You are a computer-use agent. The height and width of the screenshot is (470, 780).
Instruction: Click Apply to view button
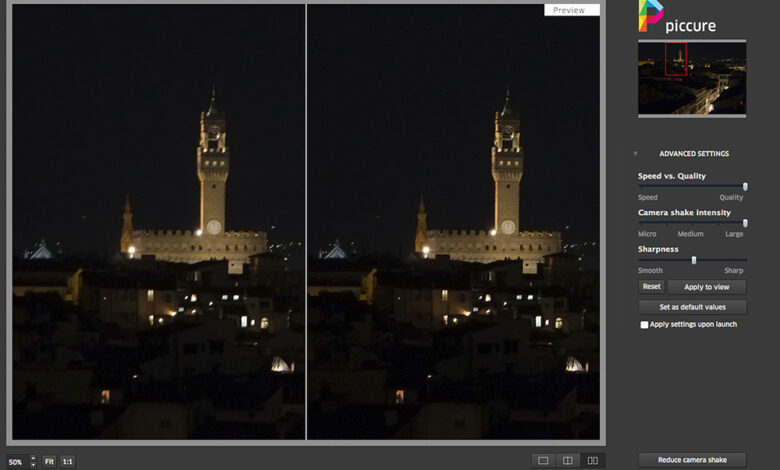[706, 287]
